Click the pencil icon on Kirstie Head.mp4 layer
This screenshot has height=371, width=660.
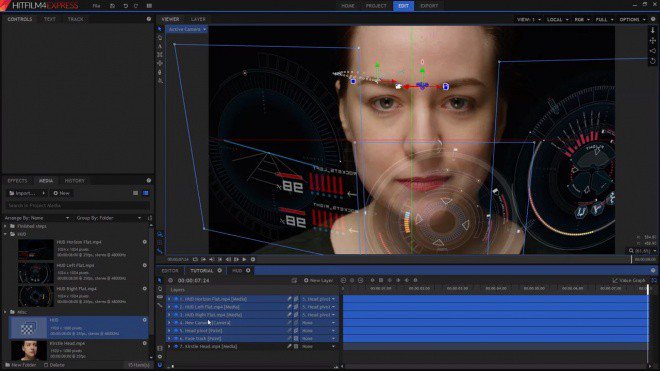[x=289, y=346]
